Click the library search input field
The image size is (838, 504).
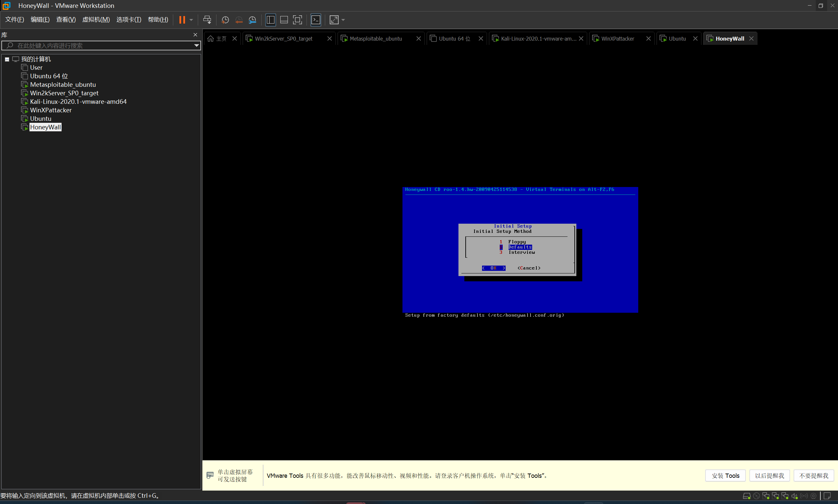101,46
